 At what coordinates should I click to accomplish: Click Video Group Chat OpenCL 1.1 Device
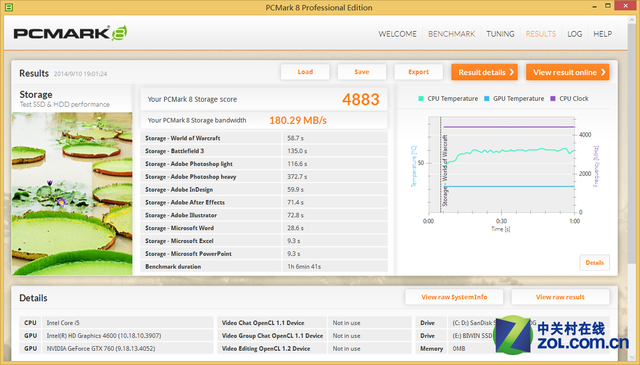pyautogui.click(x=314, y=336)
